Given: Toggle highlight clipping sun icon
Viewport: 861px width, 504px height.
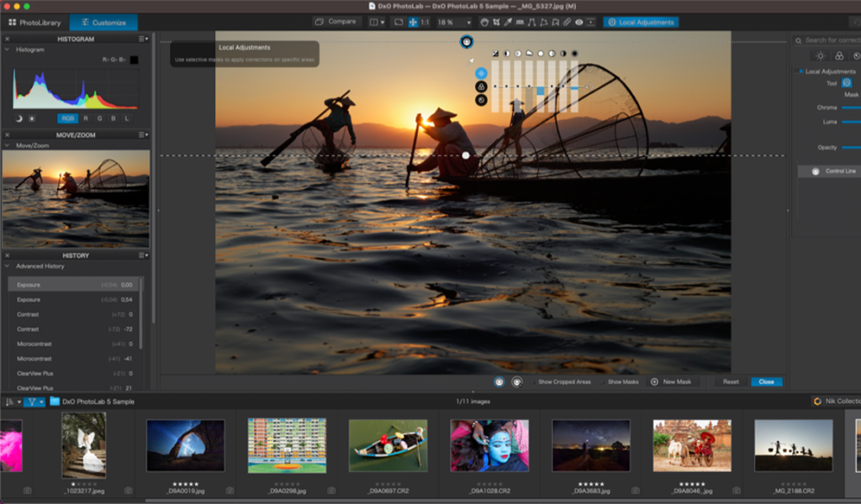Looking at the screenshot, I should [32, 118].
